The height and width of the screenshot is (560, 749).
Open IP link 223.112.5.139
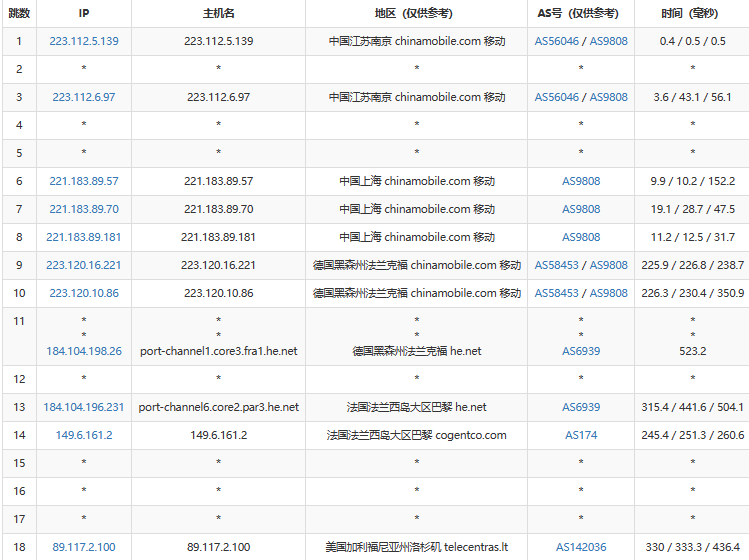[84, 41]
